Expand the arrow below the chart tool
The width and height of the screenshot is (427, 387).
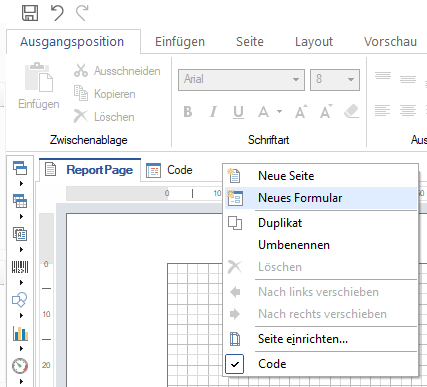coord(21,348)
